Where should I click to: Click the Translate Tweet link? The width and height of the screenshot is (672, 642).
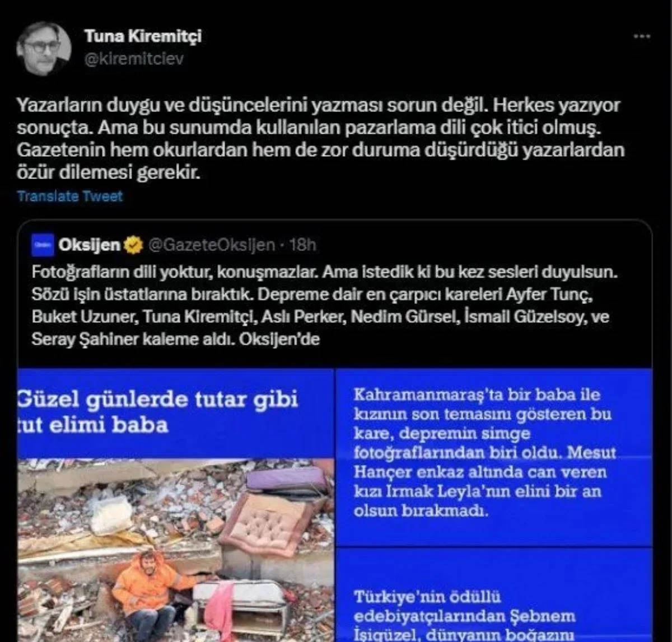[69, 196]
